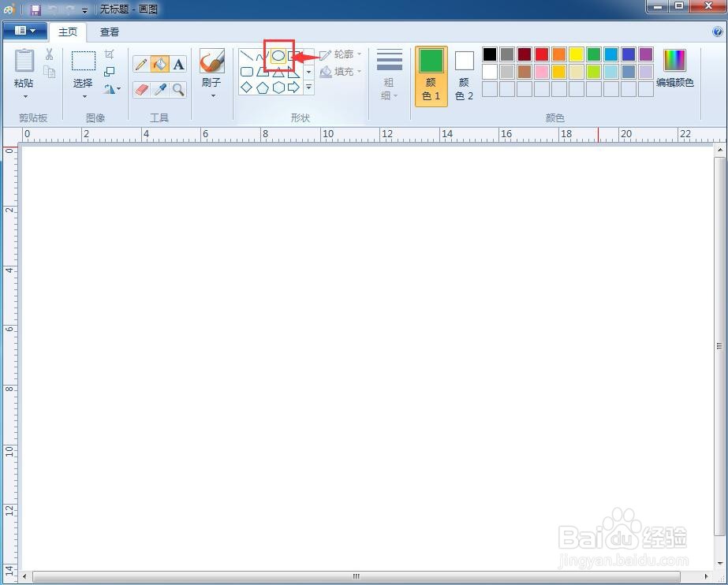Select the Fill with color bucket tool
Image resolution: width=728 pixels, height=585 pixels.
pos(159,64)
